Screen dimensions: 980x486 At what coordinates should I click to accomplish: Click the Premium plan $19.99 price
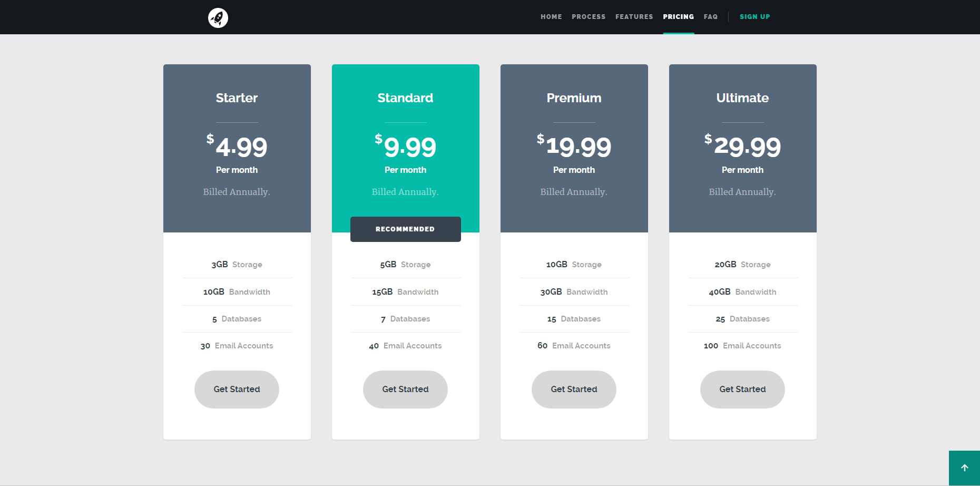coord(574,146)
